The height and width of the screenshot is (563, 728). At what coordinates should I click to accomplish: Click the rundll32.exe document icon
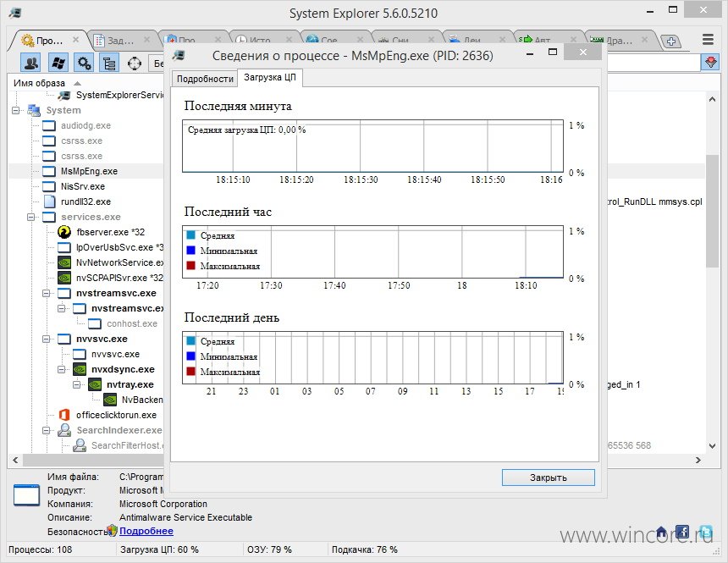point(49,201)
